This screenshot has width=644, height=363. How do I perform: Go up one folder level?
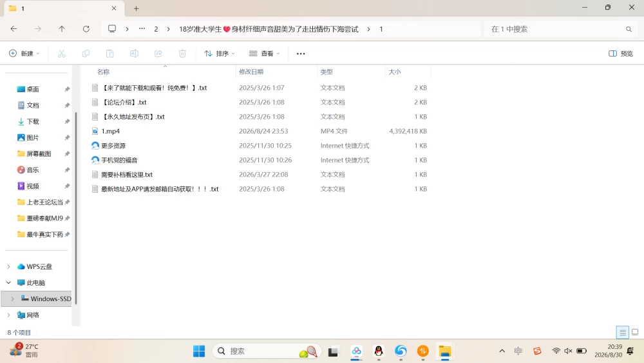tap(62, 29)
